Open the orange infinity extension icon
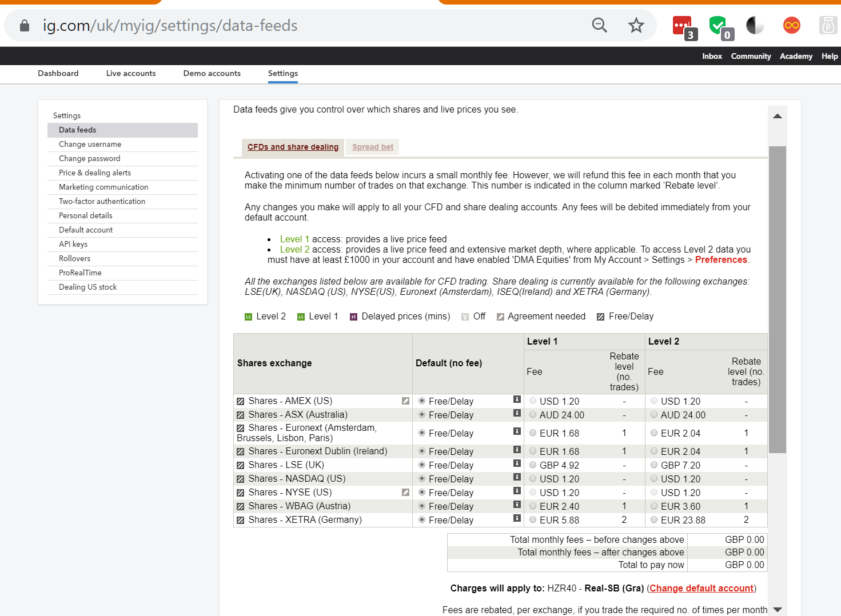The image size is (841, 616). 792,25
